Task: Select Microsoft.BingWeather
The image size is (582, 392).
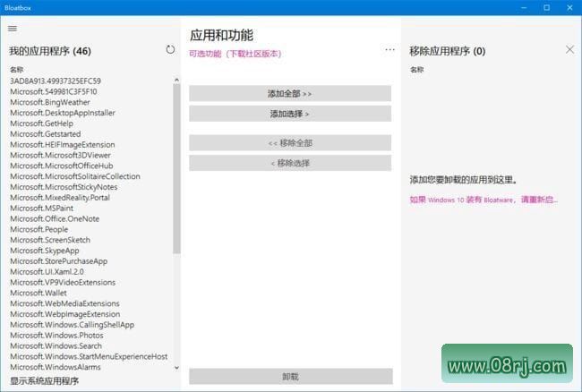Action: (50, 102)
